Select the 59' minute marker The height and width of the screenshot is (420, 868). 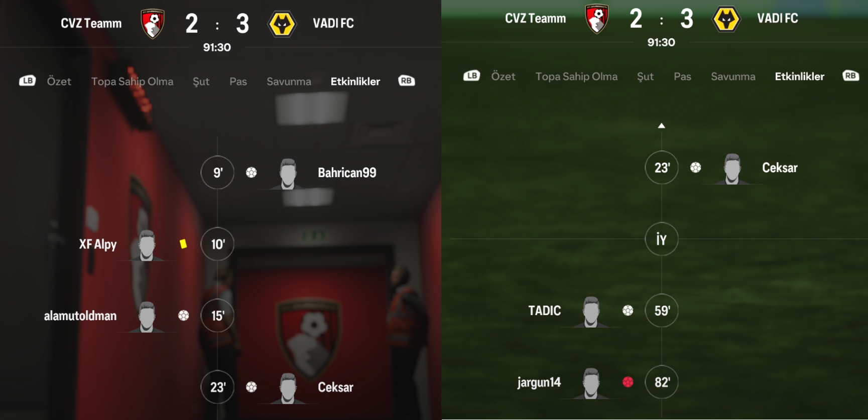(x=662, y=311)
